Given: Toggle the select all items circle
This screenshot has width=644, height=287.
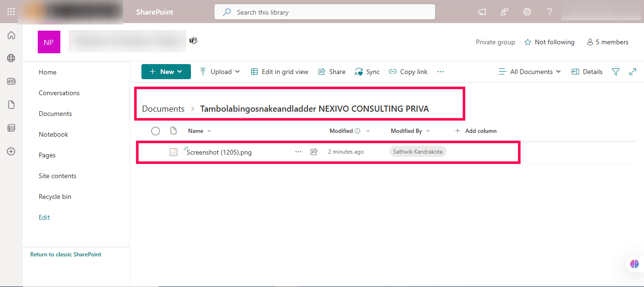Looking at the screenshot, I should 156,131.
